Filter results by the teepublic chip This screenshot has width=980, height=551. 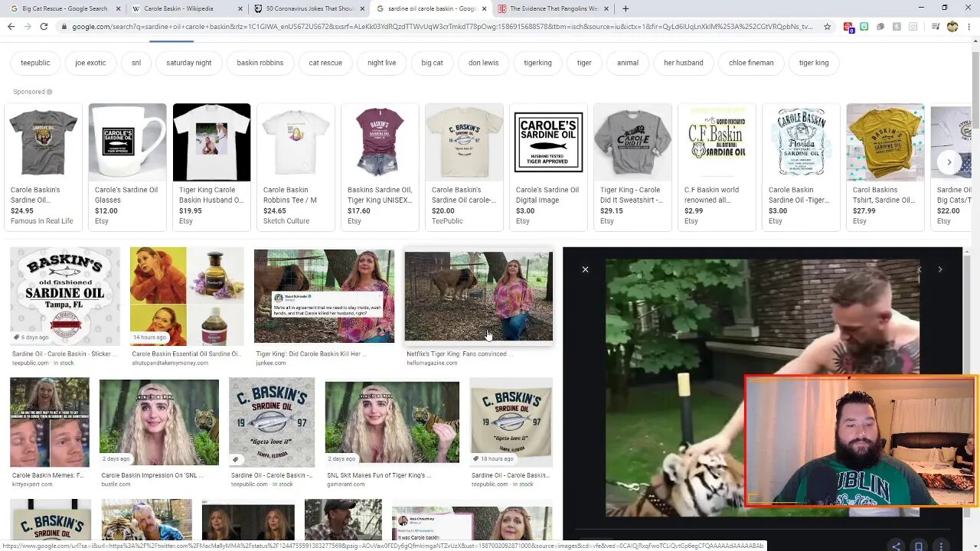click(35, 63)
